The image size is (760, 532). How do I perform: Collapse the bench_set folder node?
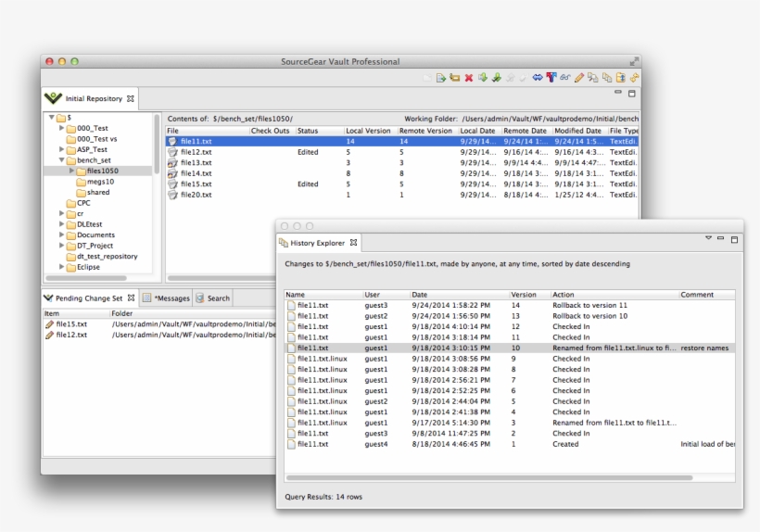(x=61, y=160)
